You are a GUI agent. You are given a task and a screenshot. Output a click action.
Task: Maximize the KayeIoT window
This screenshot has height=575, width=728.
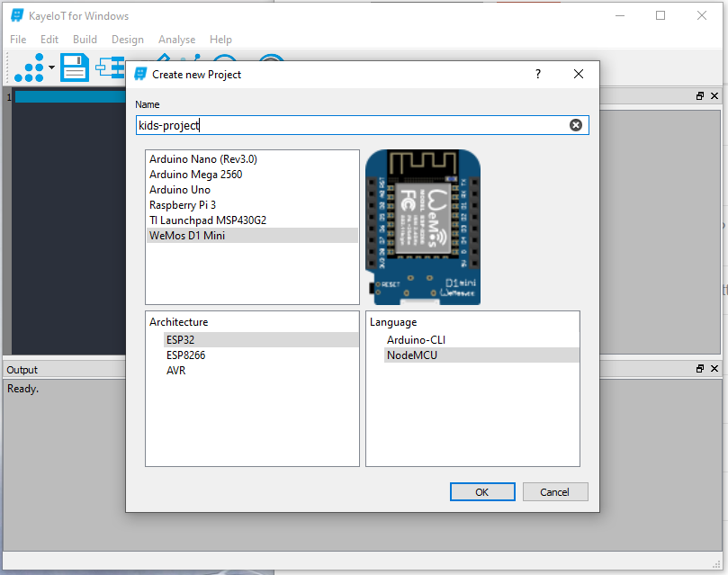point(661,15)
